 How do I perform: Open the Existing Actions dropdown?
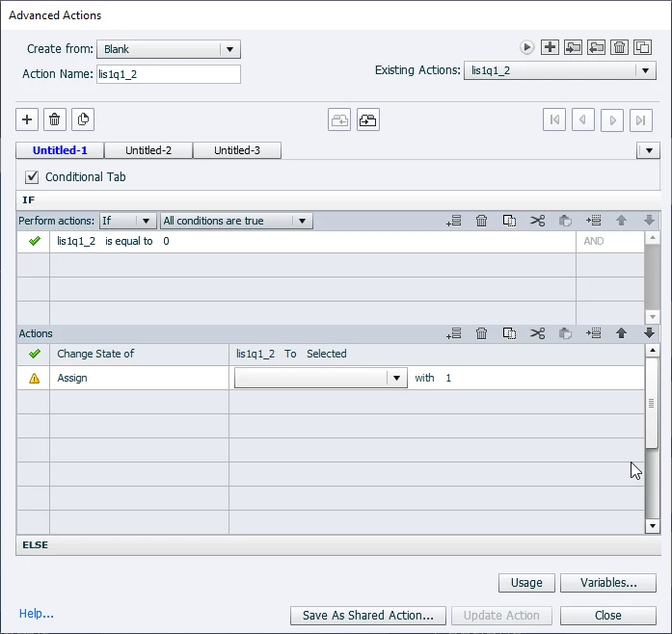click(560, 70)
